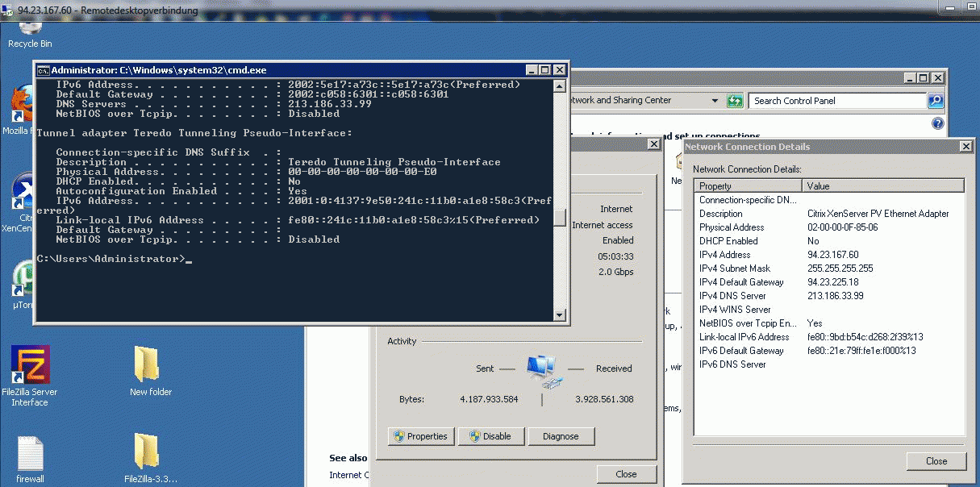Screen dimensions: 980x487
Task: Click the duration value 05:03:33
Action: click(615, 256)
